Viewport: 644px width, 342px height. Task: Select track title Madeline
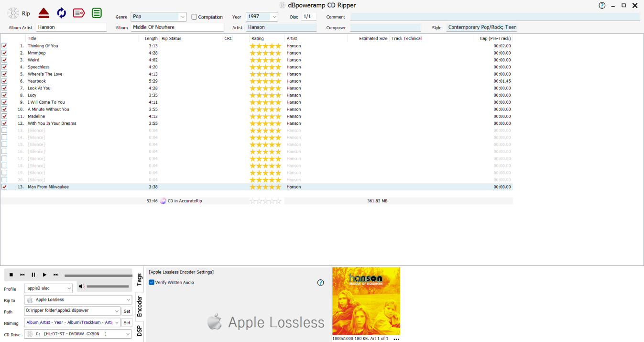(36, 116)
